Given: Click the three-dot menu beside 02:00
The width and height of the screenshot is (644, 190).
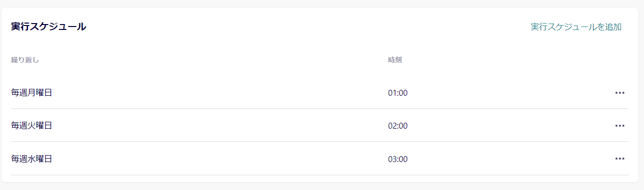Looking at the screenshot, I should coord(619,126).
